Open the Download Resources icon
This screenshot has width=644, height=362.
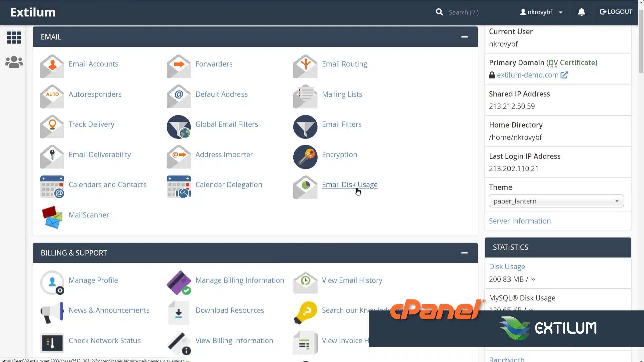[x=178, y=312]
